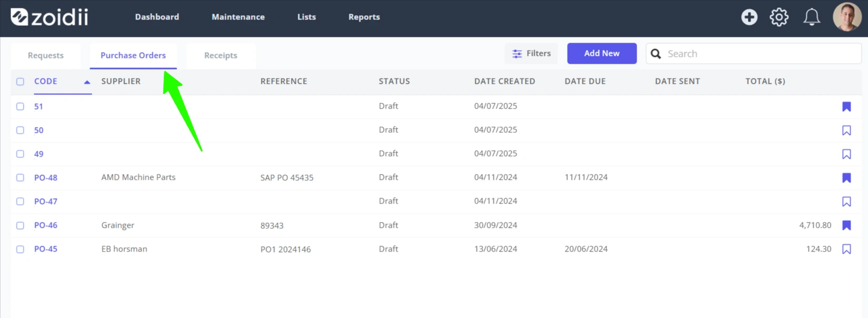Click the zoidii logo
Screen dimensions: 868x318
click(50, 17)
